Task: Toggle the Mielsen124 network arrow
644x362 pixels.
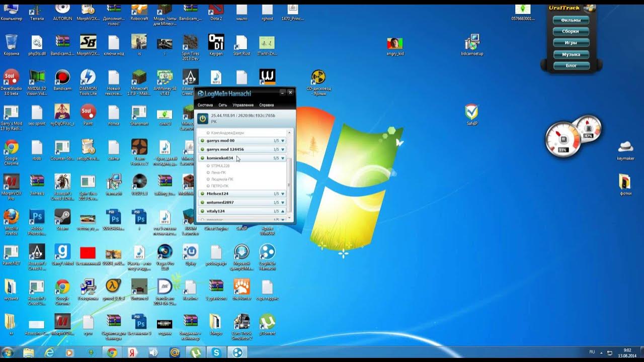Action: pos(283,194)
